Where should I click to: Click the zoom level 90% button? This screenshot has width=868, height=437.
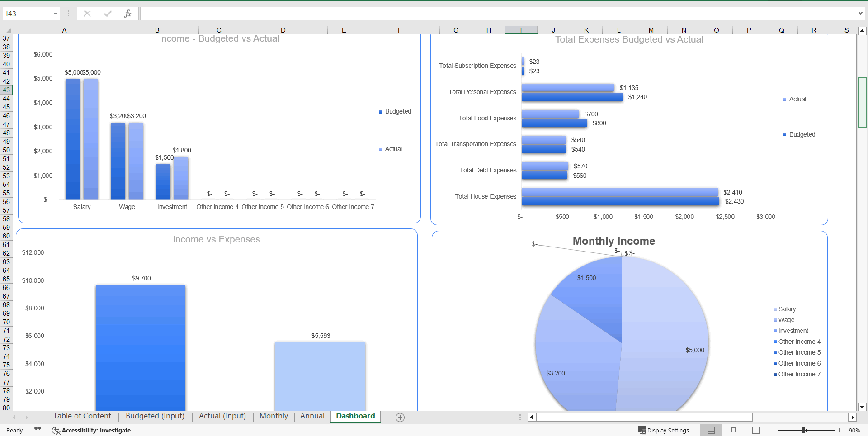click(x=854, y=431)
